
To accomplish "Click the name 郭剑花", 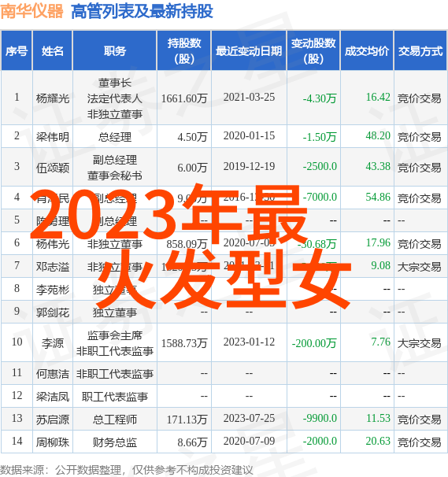I will [52, 312].
